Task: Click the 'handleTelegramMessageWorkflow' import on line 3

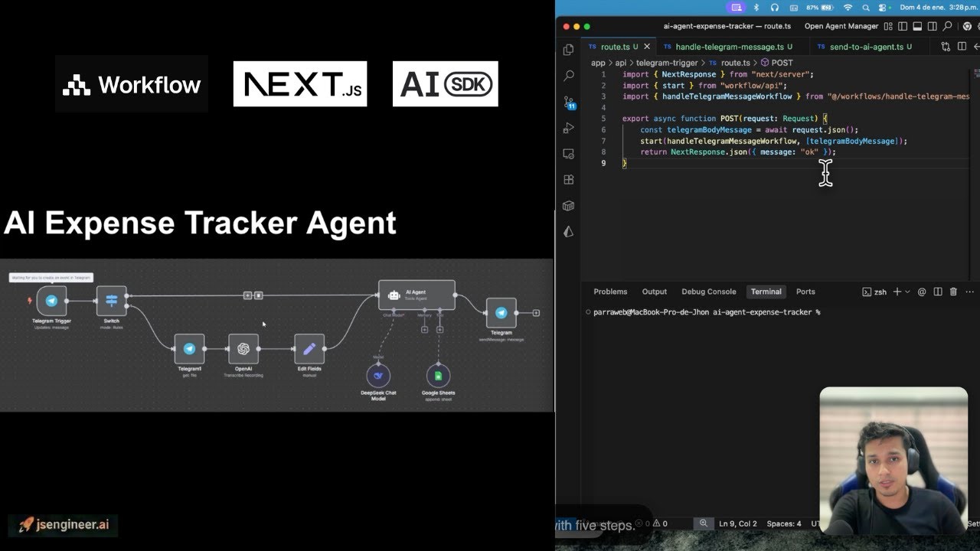Action: point(727,96)
